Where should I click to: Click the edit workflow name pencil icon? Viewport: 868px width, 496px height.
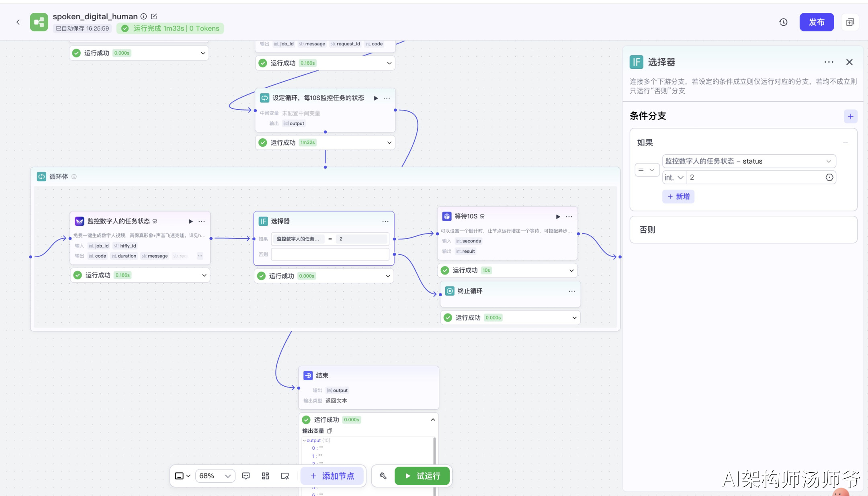(x=154, y=16)
